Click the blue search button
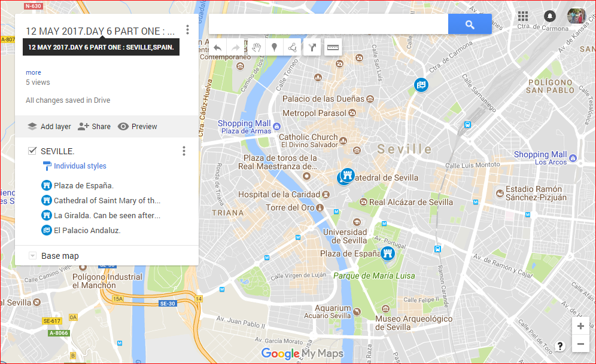The height and width of the screenshot is (364, 596). [x=470, y=25]
